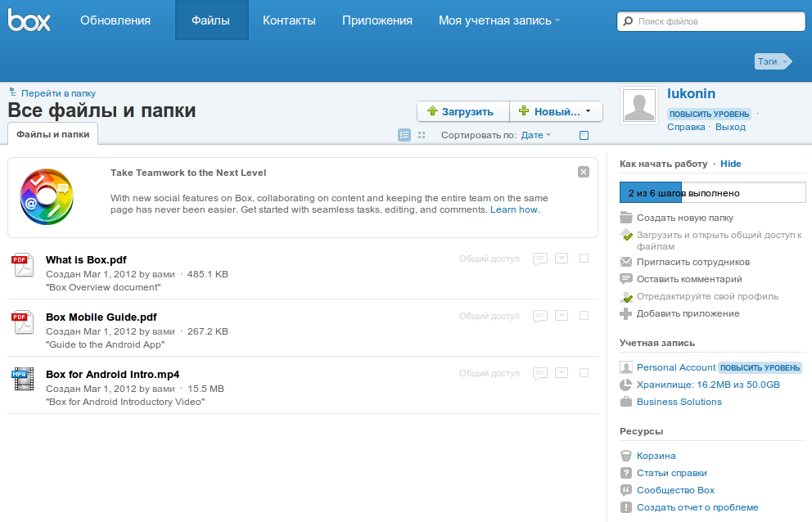
Task: Close the Take Teamwork banner
Action: [x=584, y=172]
